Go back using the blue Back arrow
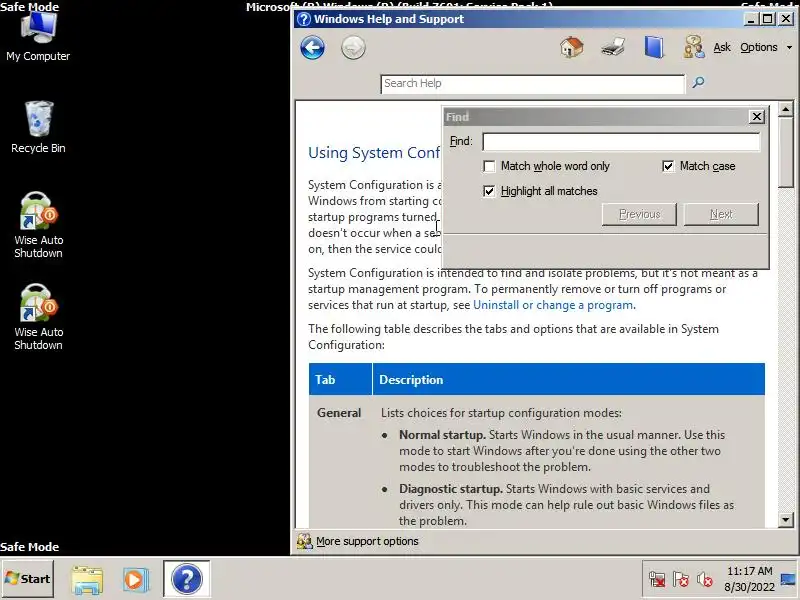This screenshot has height=600, width=800. click(x=312, y=48)
